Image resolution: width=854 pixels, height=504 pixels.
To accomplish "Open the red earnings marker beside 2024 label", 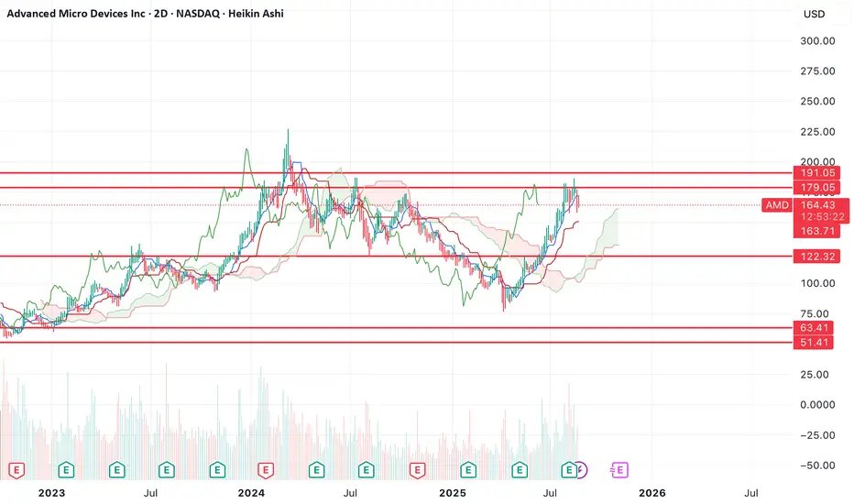I will tap(265, 470).
